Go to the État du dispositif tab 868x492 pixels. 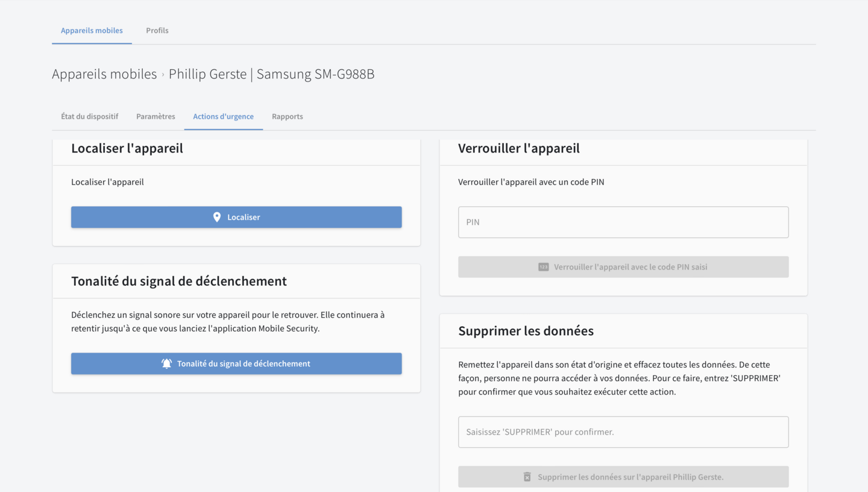(90, 116)
